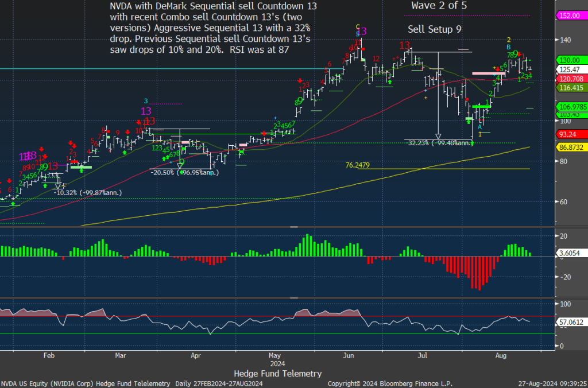Click the 27-Aug-2024 09:39:26 timestamp
The image size is (588, 388).
[x=553, y=384]
